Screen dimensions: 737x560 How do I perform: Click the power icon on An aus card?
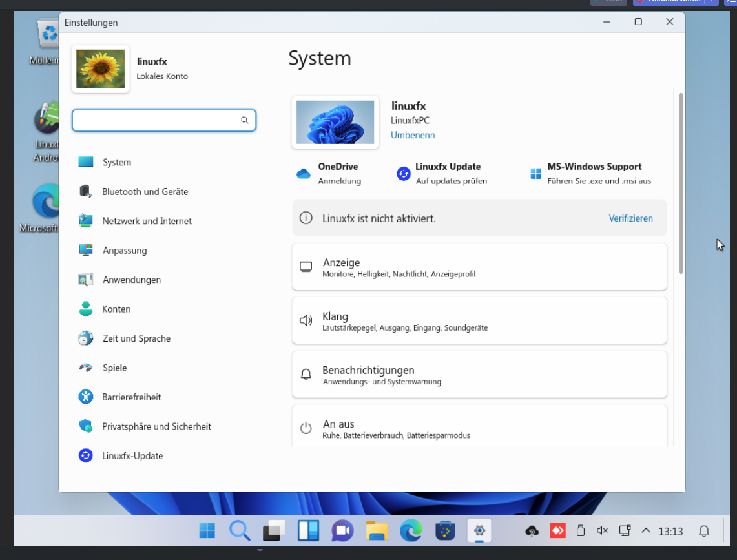click(x=306, y=428)
